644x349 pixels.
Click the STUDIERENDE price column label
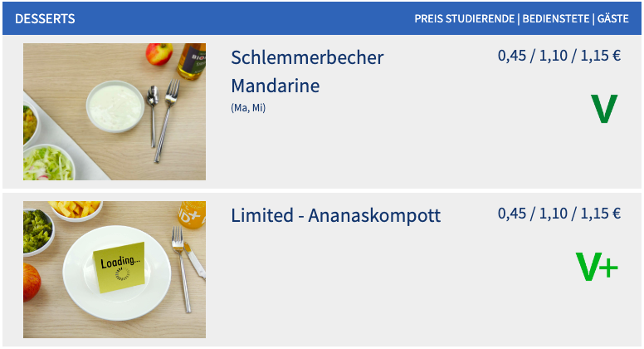tap(481, 19)
